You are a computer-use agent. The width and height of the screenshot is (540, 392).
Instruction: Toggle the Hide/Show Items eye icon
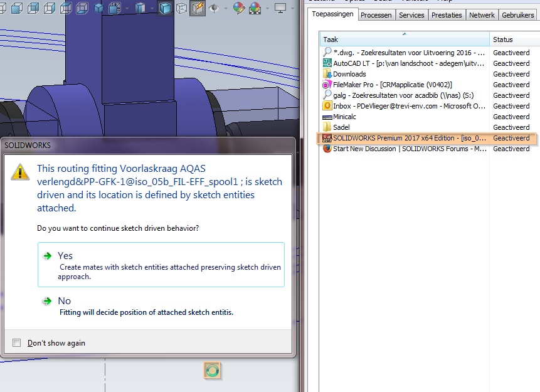coord(213,8)
